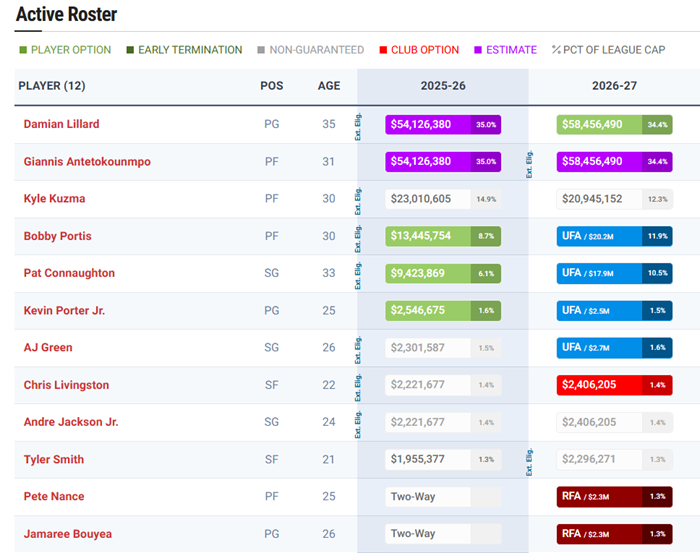
Task: Open Bobby Portis's player link
Action: click(x=58, y=236)
